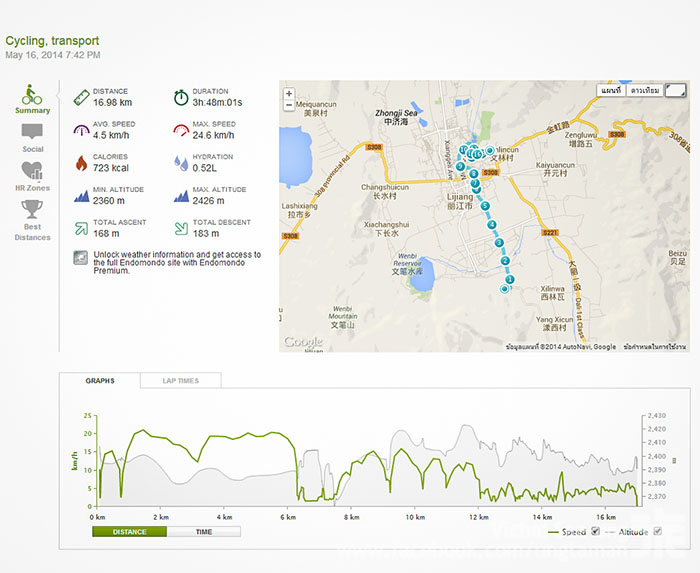Select kilometer marker 4 on the route

coord(492,224)
